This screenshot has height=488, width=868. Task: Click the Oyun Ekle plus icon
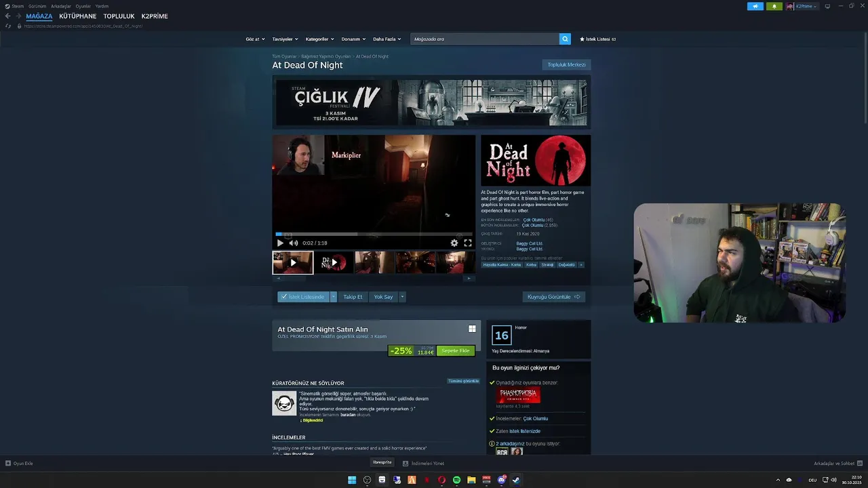[8, 464]
